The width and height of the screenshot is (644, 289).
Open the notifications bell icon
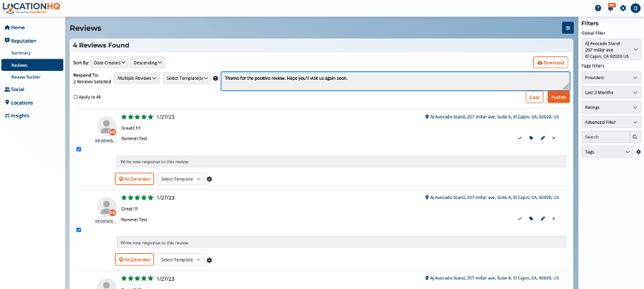coord(610,8)
